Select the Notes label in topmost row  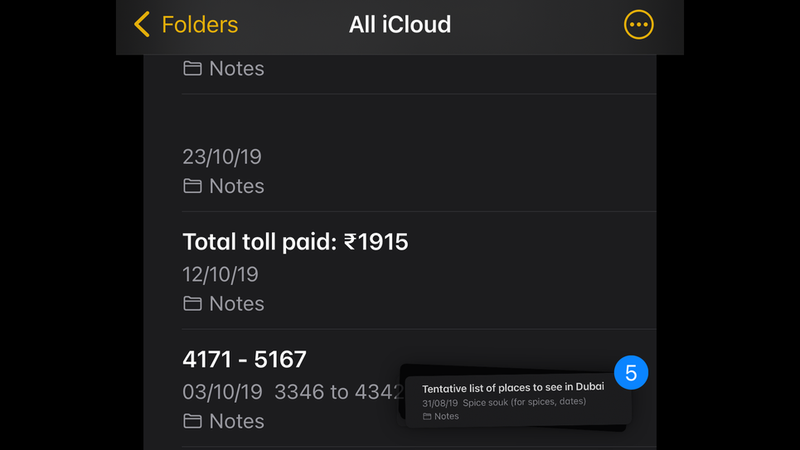[237, 69]
